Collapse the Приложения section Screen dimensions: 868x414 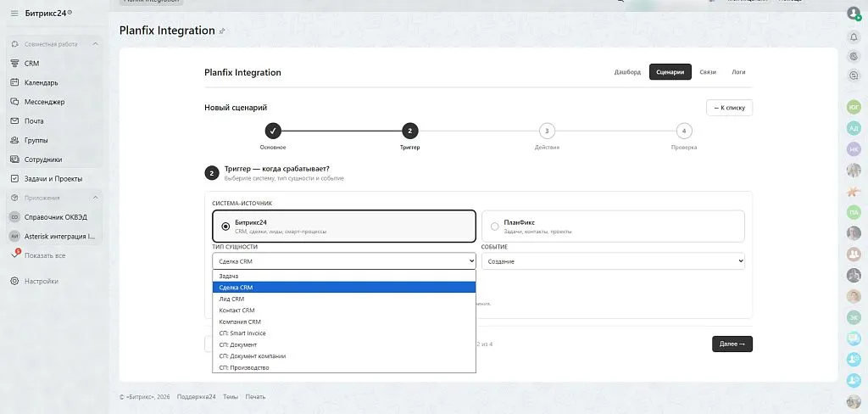95,198
